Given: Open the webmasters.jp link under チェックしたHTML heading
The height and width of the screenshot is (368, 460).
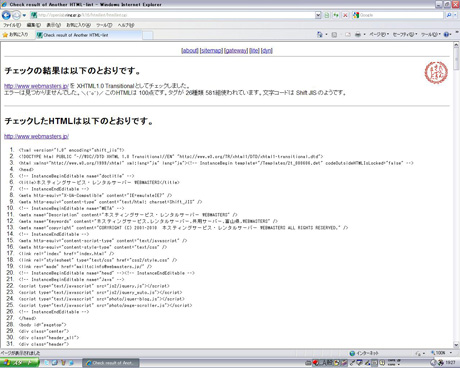Looking at the screenshot, I should pyautogui.click(x=36, y=136).
